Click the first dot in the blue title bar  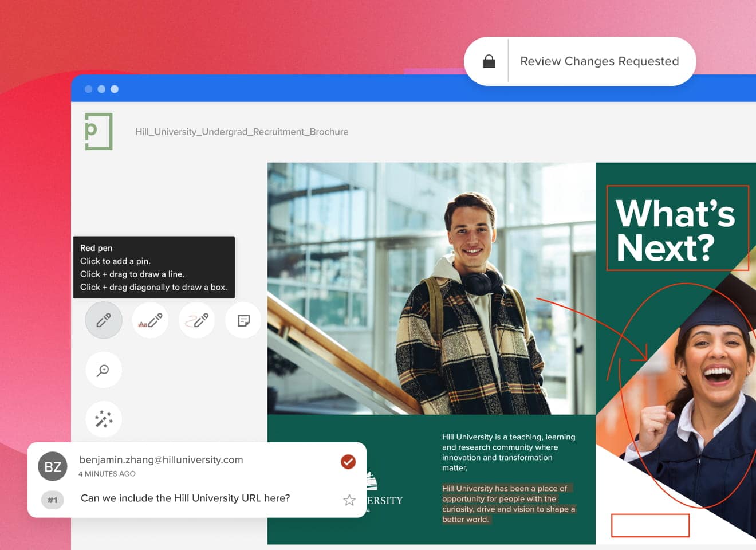[x=88, y=89]
